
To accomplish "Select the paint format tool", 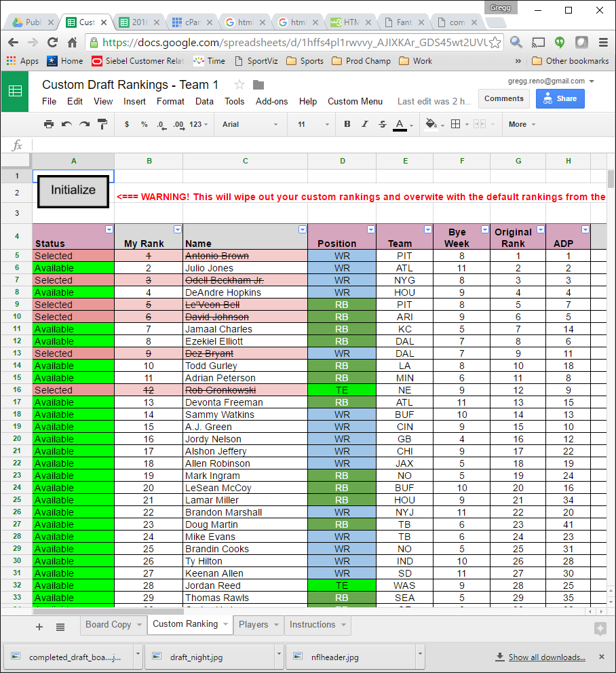I will pos(102,124).
